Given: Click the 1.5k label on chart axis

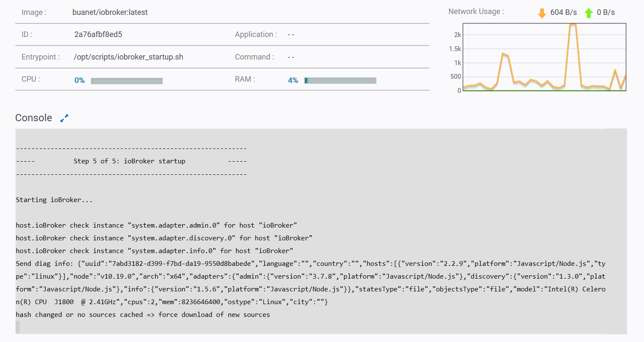Looking at the screenshot, I should 455,49.
